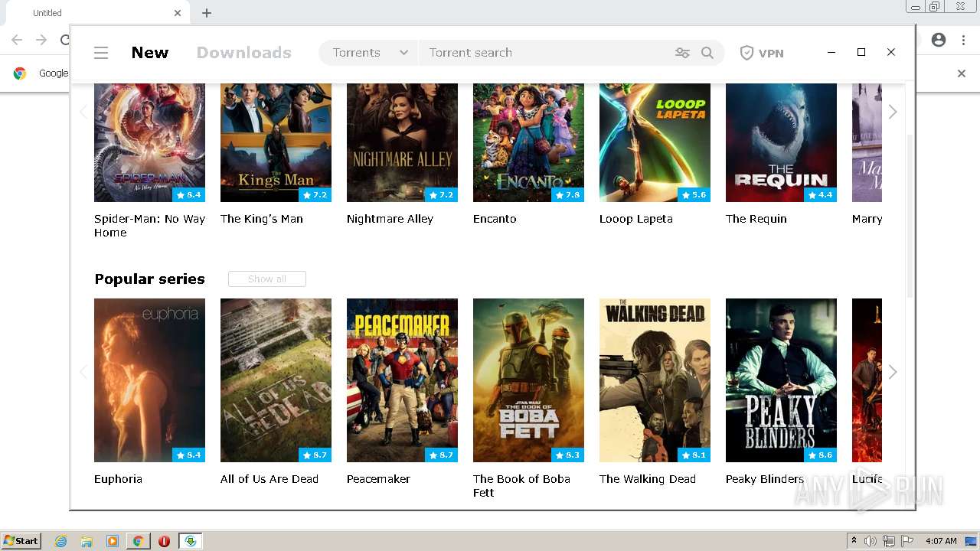
Task: Open the VPN shield option
Action: click(x=761, y=53)
